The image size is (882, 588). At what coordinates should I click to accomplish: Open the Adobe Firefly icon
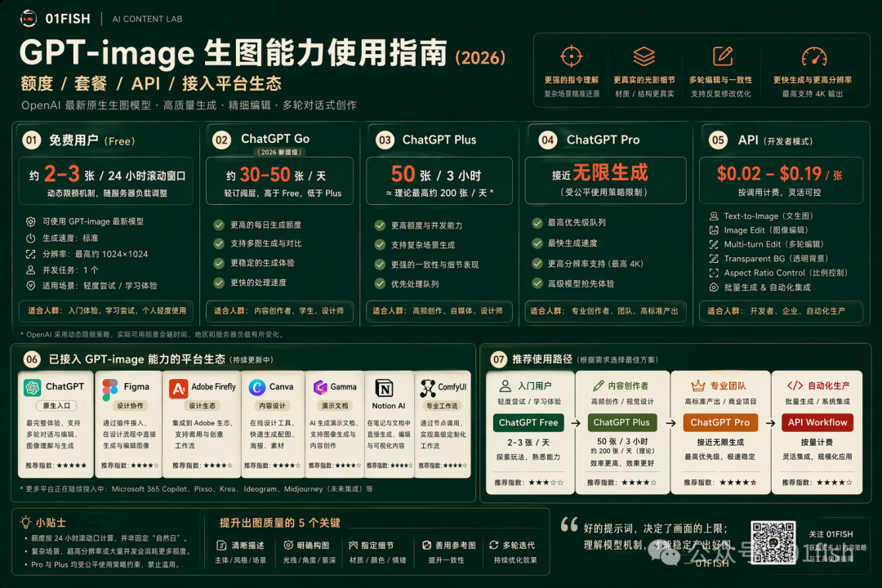178,388
